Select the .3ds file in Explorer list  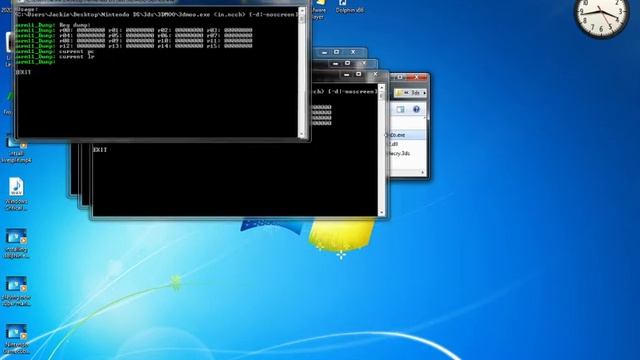pyautogui.click(x=399, y=153)
